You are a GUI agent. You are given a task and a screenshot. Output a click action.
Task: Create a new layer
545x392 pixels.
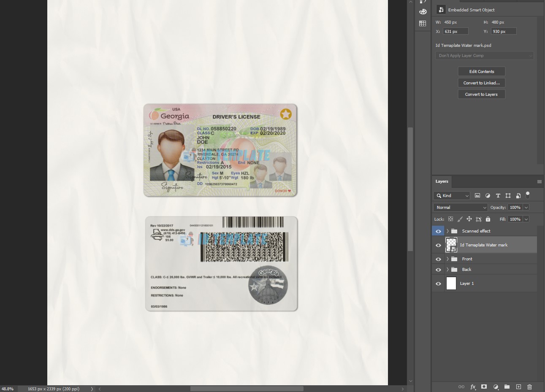tap(518, 387)
